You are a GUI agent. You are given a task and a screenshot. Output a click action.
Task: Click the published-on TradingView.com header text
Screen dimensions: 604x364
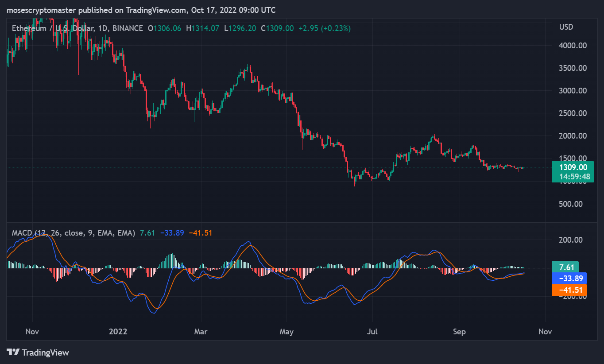142,10
